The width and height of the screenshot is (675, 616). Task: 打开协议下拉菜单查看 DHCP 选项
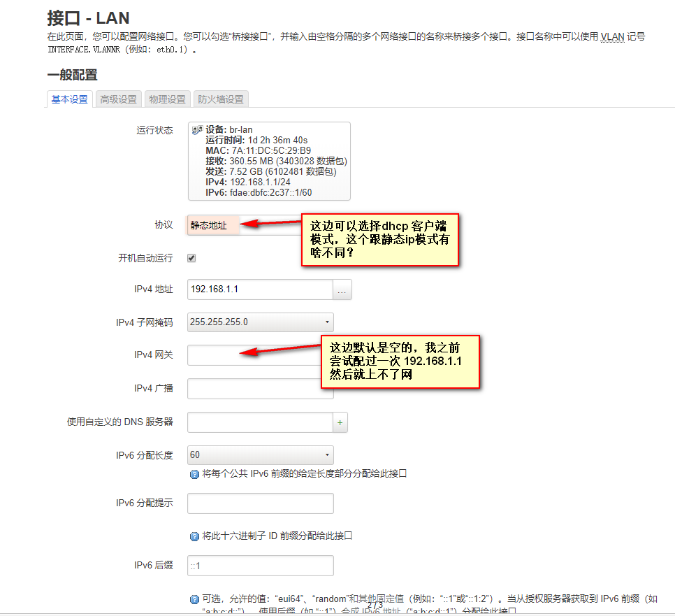pyautogui.click(x=212, y=224)
